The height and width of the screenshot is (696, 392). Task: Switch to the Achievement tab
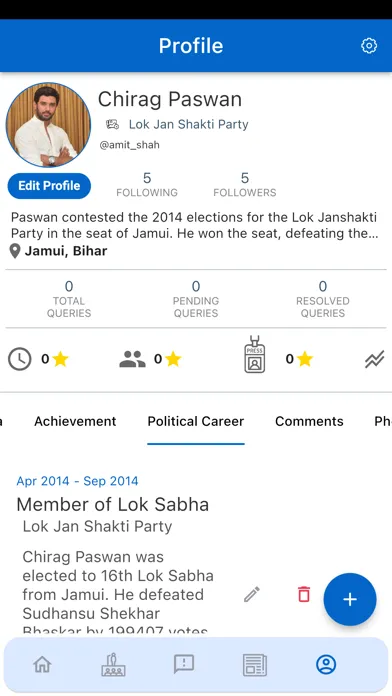(75, 421)
